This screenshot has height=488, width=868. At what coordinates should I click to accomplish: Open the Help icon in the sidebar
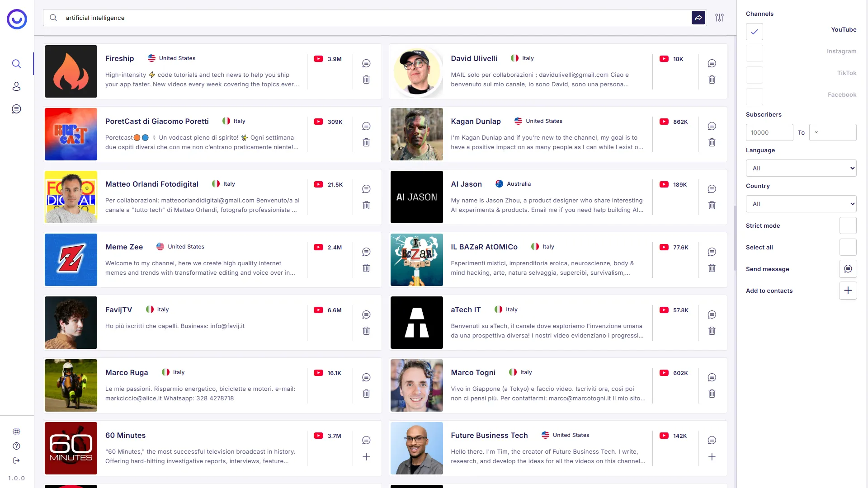(x=16, y=446)
